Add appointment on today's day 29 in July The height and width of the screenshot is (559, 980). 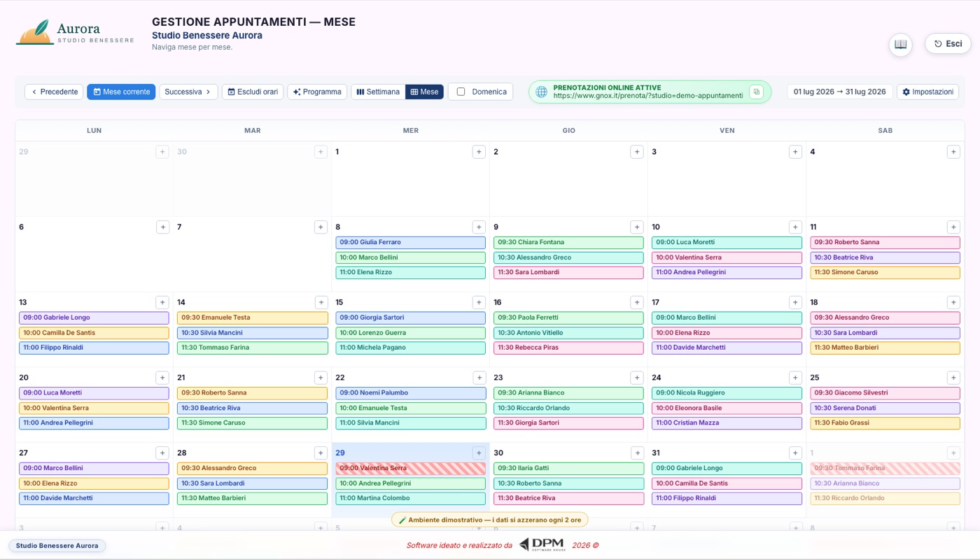pos(479,453)
